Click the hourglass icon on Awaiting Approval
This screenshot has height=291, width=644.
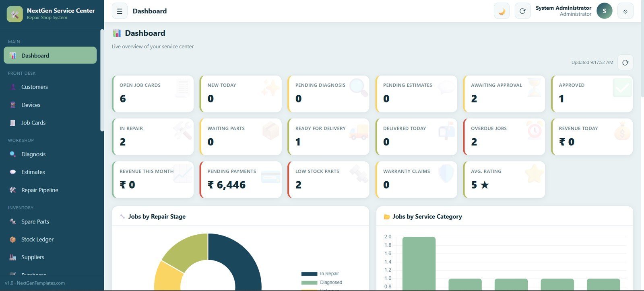click(x=535, y=87)
